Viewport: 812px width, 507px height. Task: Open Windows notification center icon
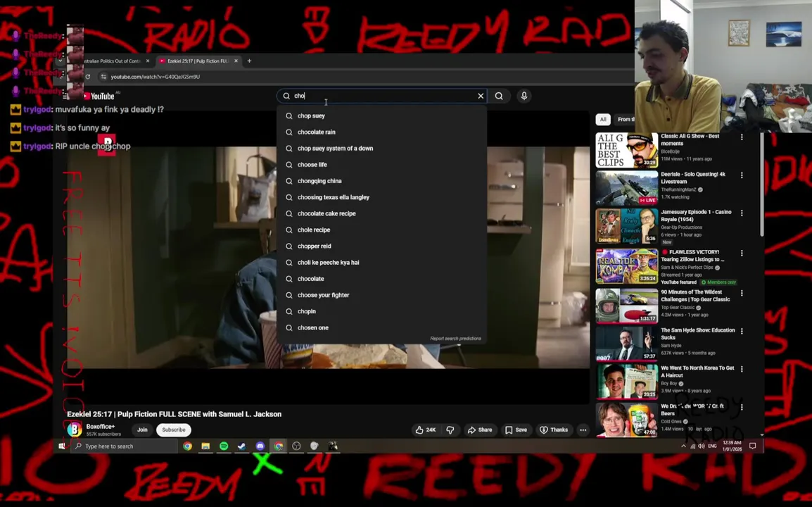[753, 446]
